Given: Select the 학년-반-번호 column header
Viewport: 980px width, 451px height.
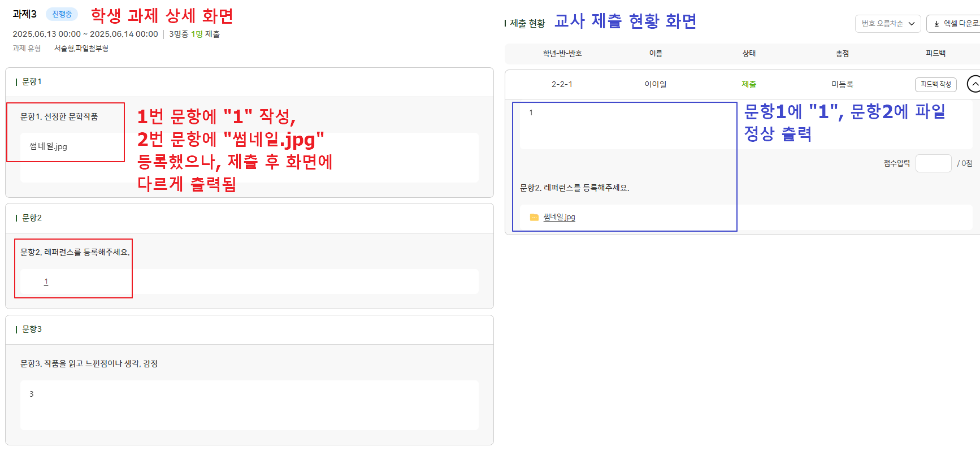Looking at the screenshot, I should (562, 54).
